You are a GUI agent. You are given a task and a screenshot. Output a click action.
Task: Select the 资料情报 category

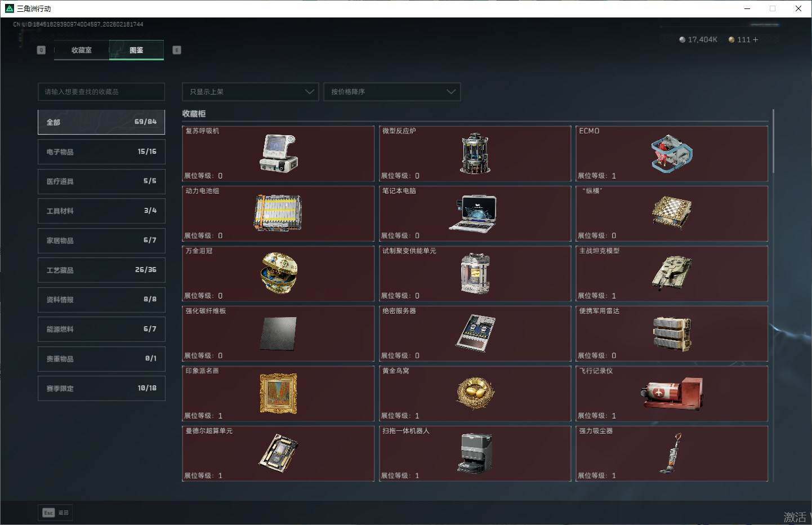tap(101, 300)
